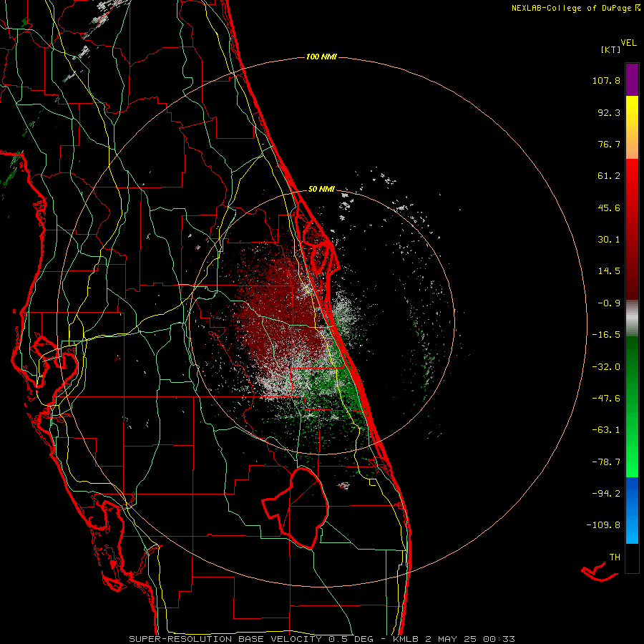
Task: Click the -0.9 scale label
Action: pos(609,303)
